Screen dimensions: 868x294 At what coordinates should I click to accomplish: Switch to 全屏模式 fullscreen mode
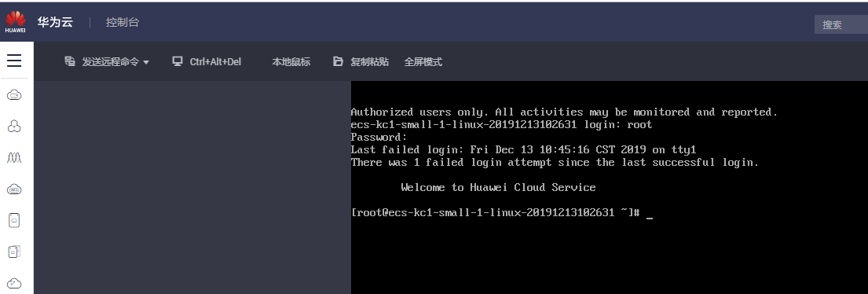(423, 62)
